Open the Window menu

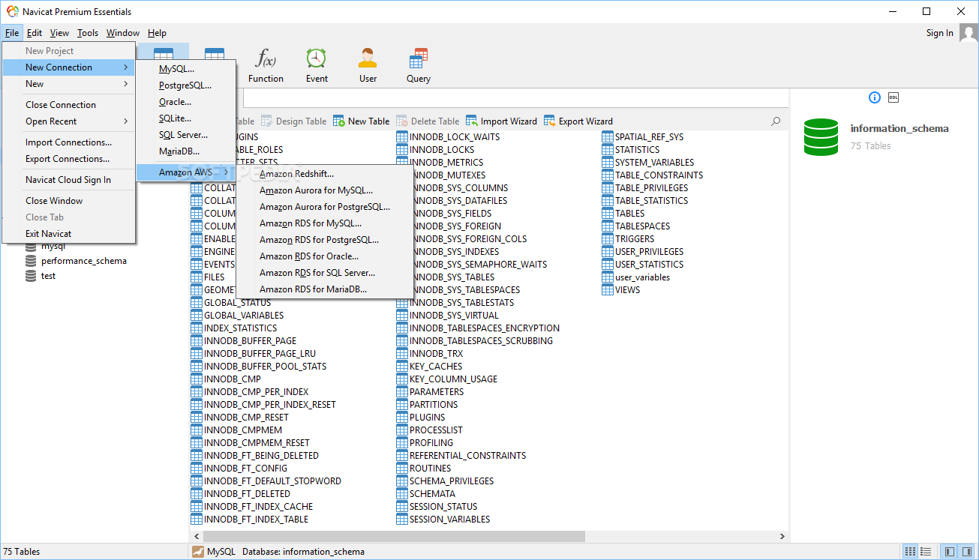(x=123, y=33)
